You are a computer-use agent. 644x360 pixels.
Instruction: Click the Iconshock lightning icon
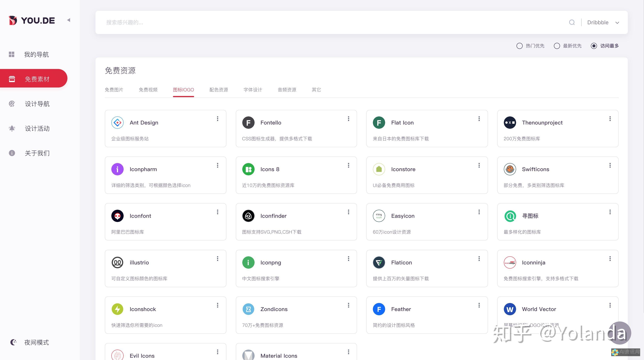pyautogui.click(x=117, y=309)
